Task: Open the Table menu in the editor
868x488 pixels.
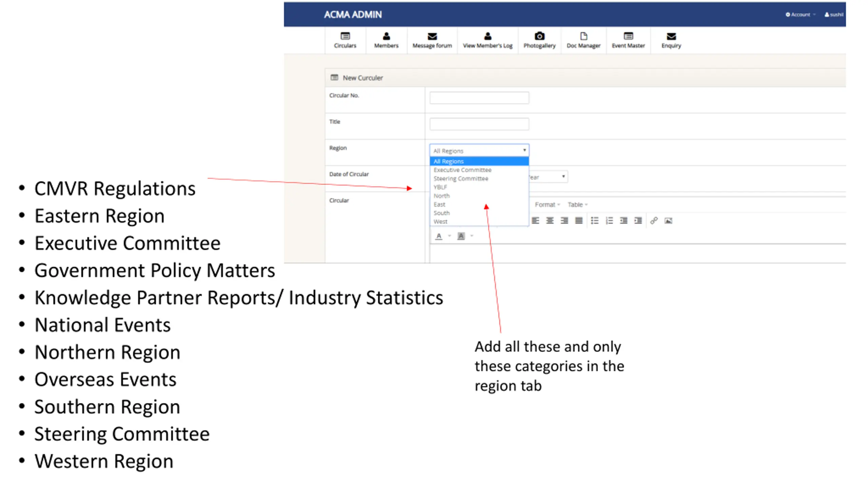Action: coord(577,204)
